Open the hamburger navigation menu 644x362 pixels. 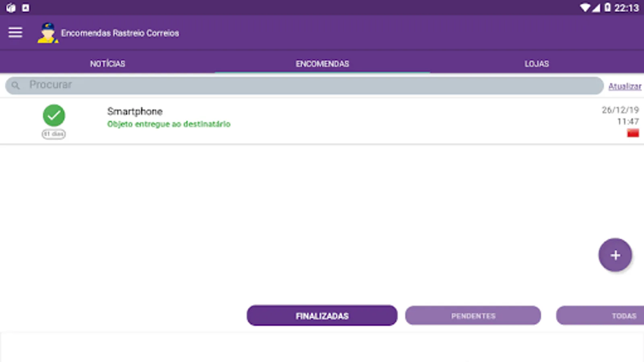15,33
